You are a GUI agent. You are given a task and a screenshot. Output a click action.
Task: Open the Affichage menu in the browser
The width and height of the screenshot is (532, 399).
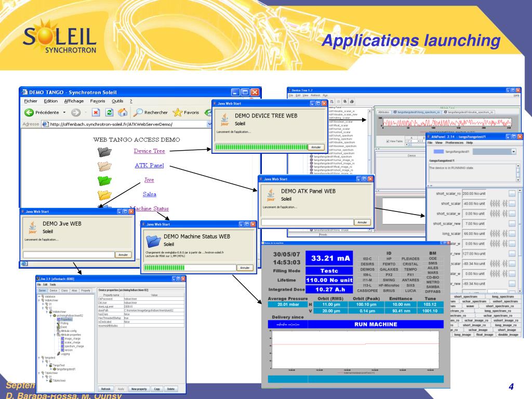click(x=74, y=101)
